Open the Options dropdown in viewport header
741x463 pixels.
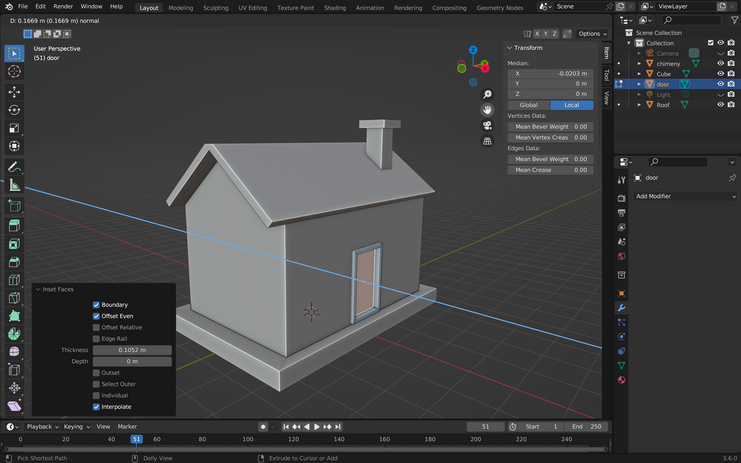point(593,34)
